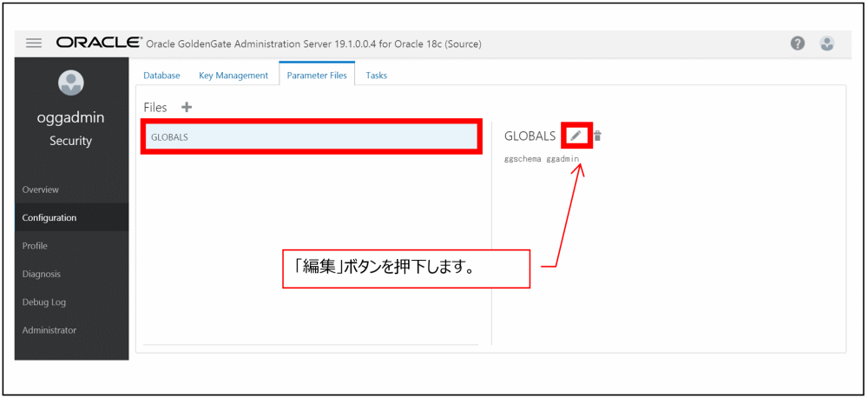The width and height of the screenshot is (868, 398).
Task: Edit GLOBALS file with pencil icon
Action: pyautogui.click(x=576, y=136)
